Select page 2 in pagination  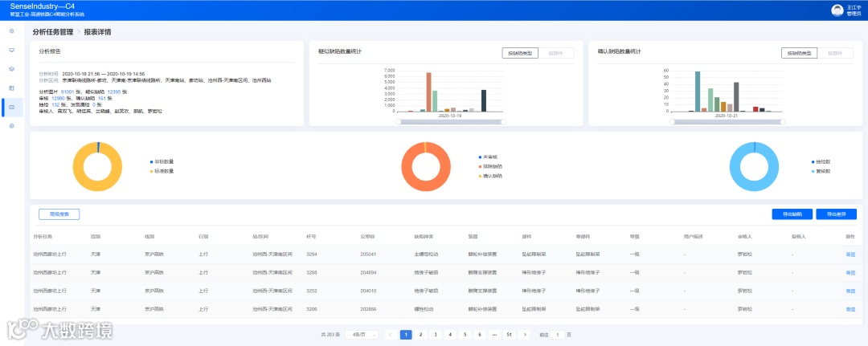pyautogui.click(x=420, y=335)
